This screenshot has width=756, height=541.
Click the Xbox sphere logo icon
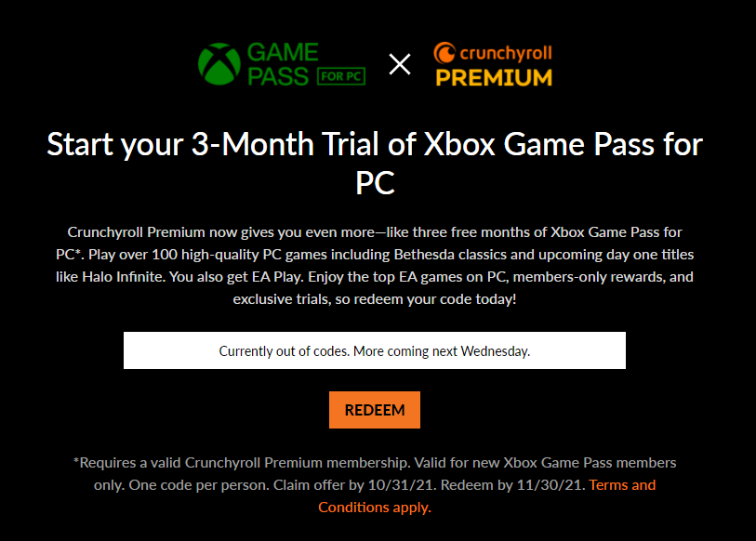tap(219, 64)
